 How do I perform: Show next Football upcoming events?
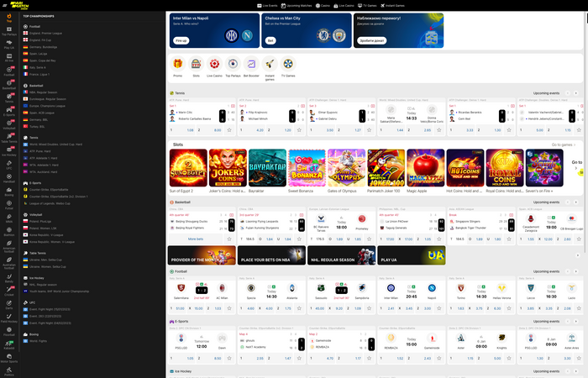[576, 271]
